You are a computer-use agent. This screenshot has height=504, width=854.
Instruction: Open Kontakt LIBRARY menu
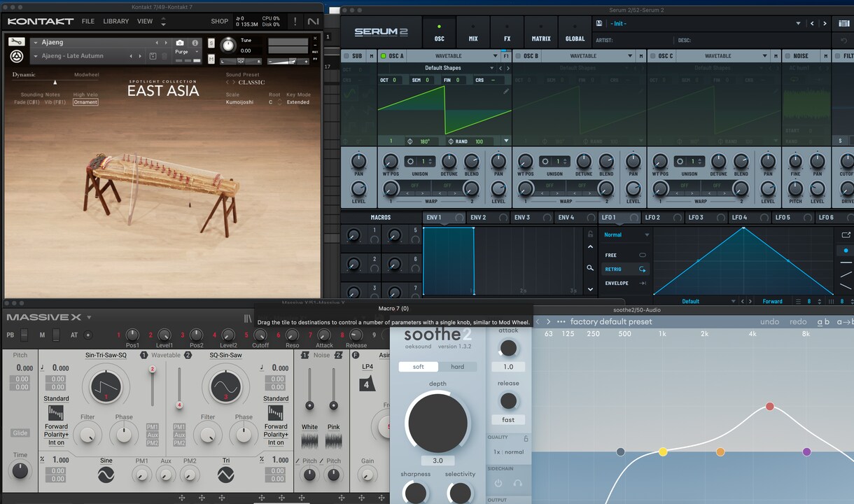point(116,22)
